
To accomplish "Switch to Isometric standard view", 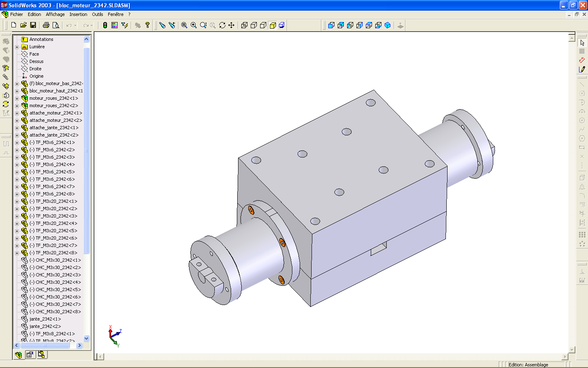I will click(x=388, y=25).
